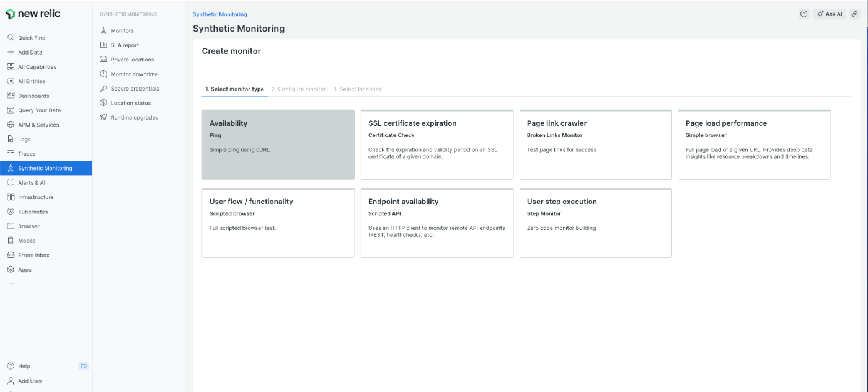Click 'Test page links for success' text
This screenshot has width=868, height=392.
click(x=562, y=149)
